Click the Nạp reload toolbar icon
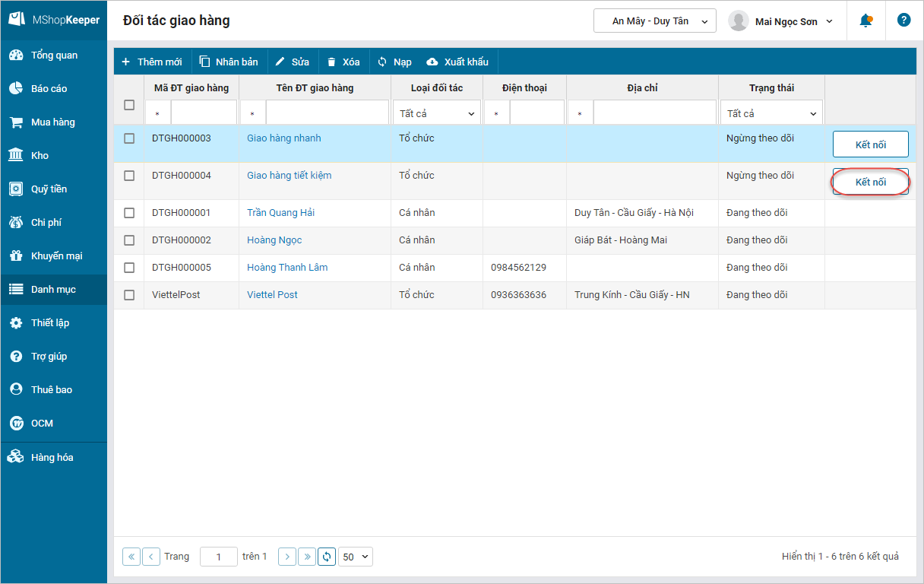Screen dimensions: 924x584 382,62
